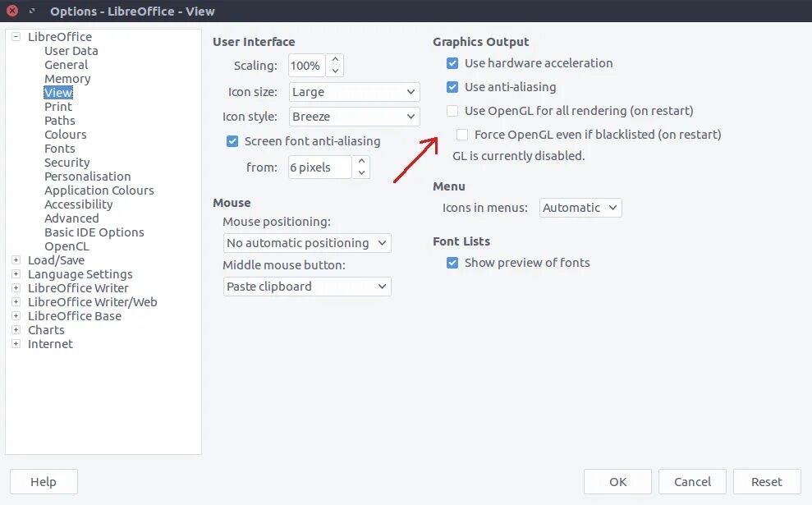812x505 pixels.
Task: Expand the Load/Save tree node
Action: (16, 260)
